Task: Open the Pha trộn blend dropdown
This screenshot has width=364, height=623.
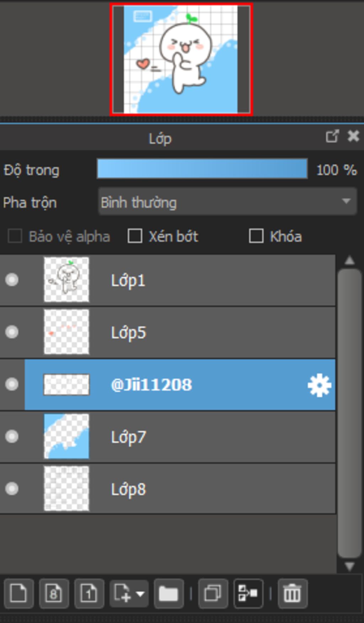Action: point(227,202)
